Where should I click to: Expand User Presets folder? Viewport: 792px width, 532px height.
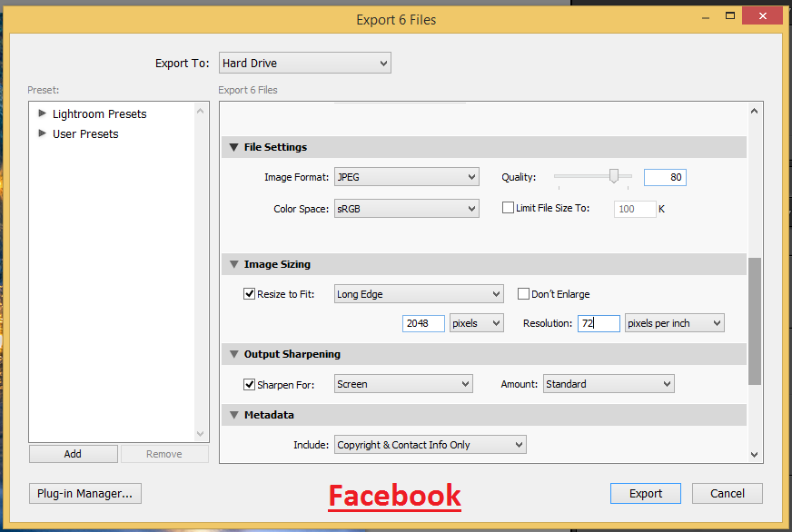(x=43, y=133)
